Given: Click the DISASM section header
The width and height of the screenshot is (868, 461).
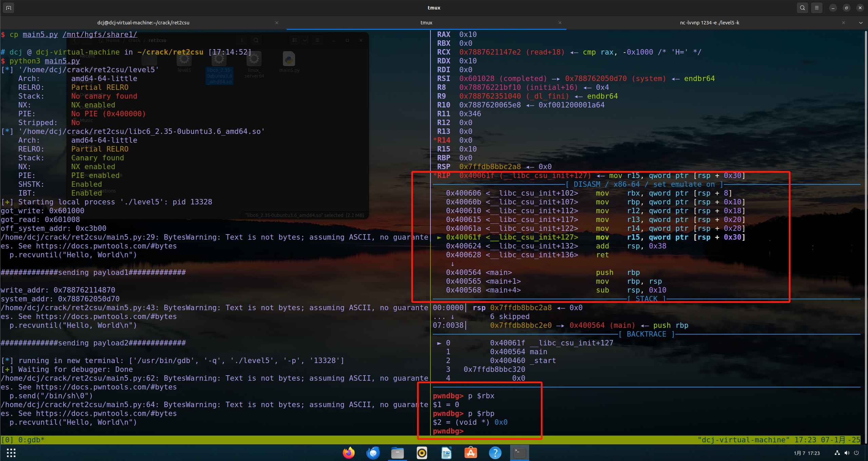Looking at the screenshot, I should click(644, 184).
